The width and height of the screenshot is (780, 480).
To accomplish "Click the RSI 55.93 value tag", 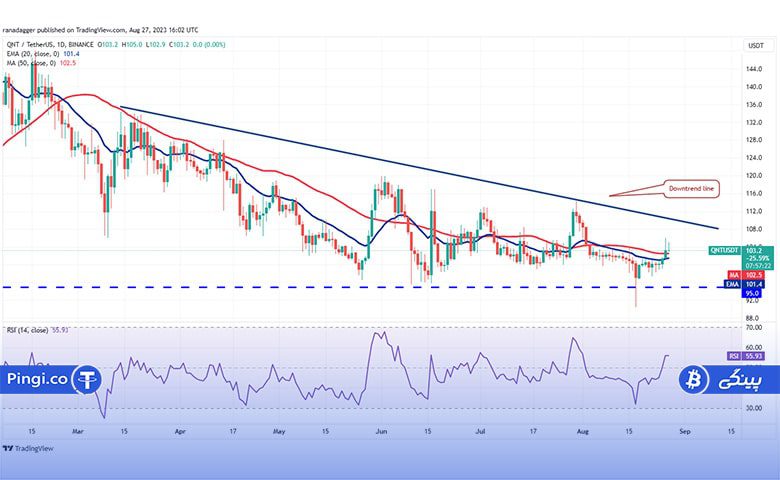I will click(745, 356).
